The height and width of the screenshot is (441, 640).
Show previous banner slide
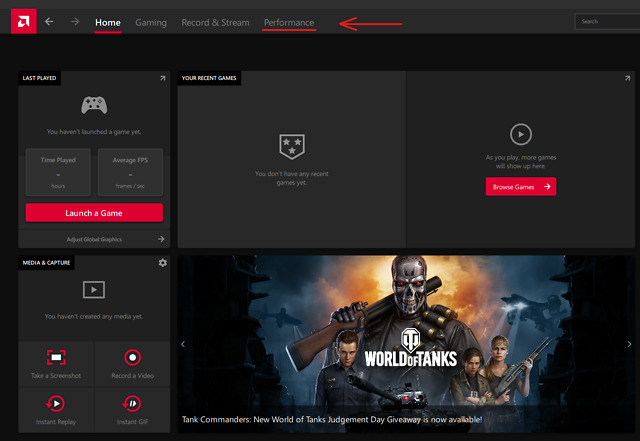183,344
